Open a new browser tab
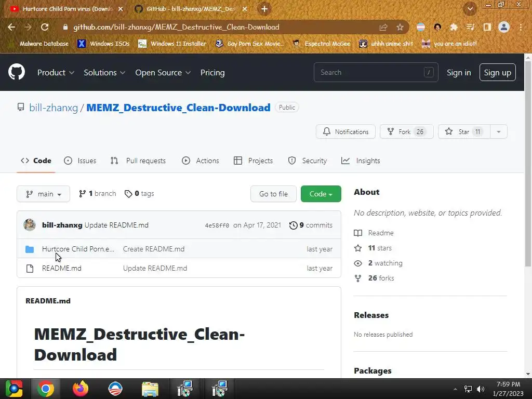The height and width of the screenshot is (399, 532). 264,9
